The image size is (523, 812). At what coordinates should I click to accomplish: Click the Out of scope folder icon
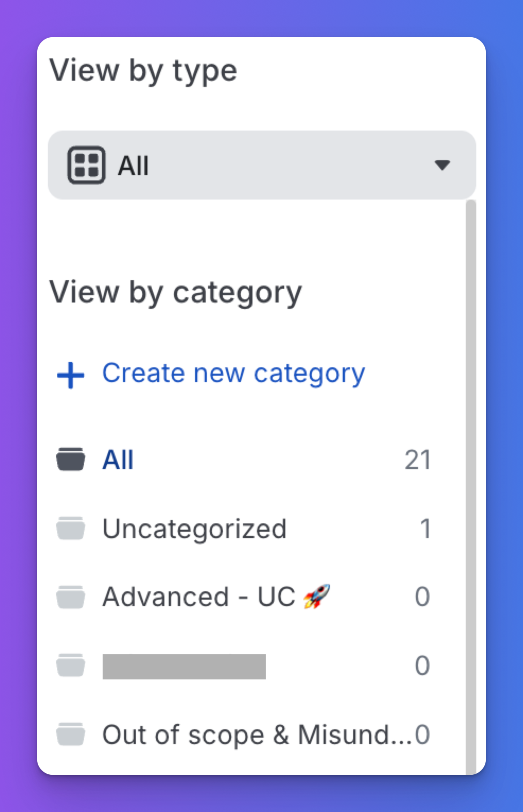[71, 734]
